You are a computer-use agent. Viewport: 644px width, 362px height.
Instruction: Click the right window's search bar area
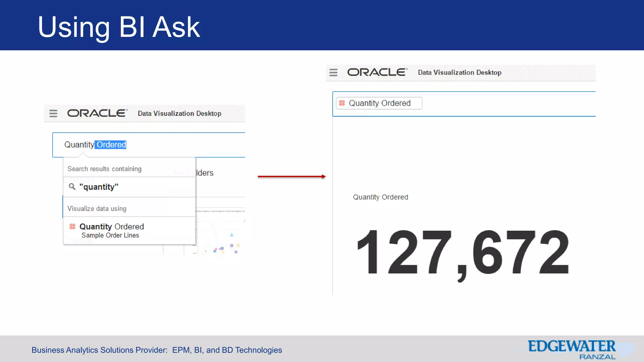tap(464, 104)
